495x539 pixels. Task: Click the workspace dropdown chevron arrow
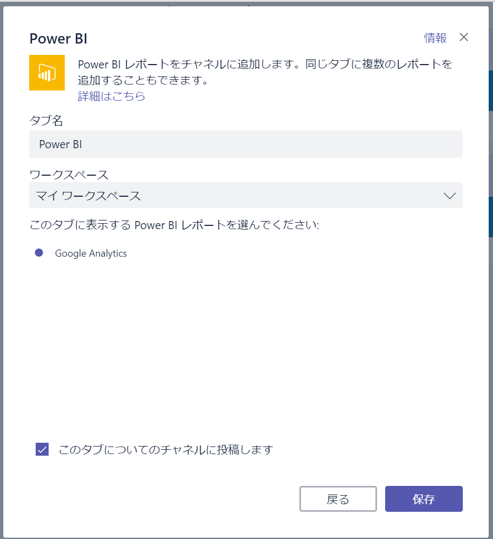point(449,196)
